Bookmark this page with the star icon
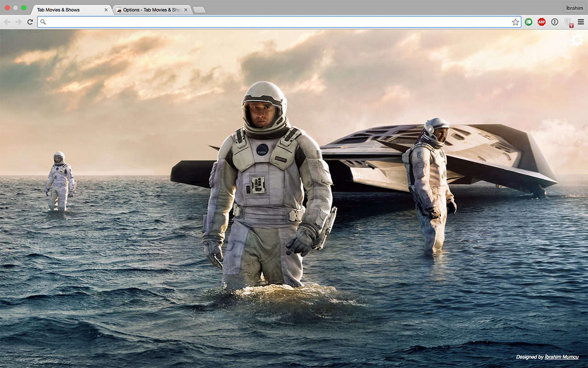The height and width of the screenshot is (368, 588). (x=515, y=22)
